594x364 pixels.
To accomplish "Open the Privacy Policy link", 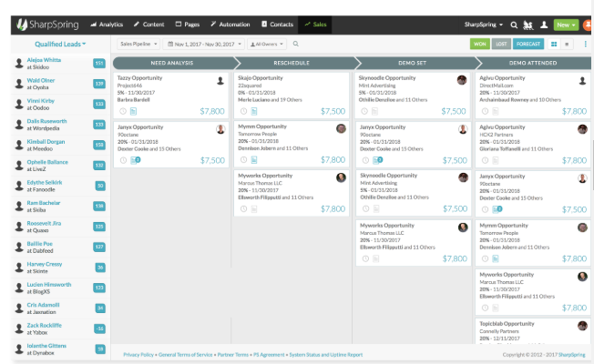I will [x=138, y=355].
